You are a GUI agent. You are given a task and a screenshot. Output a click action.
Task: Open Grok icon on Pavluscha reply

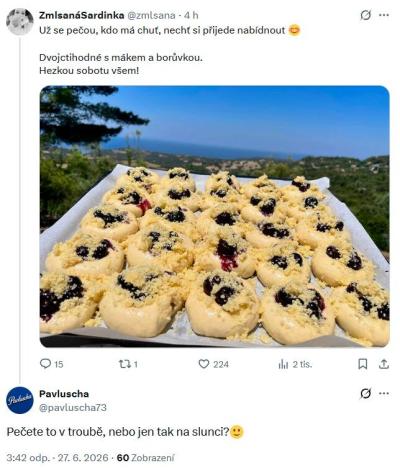(x=366, y=394)
